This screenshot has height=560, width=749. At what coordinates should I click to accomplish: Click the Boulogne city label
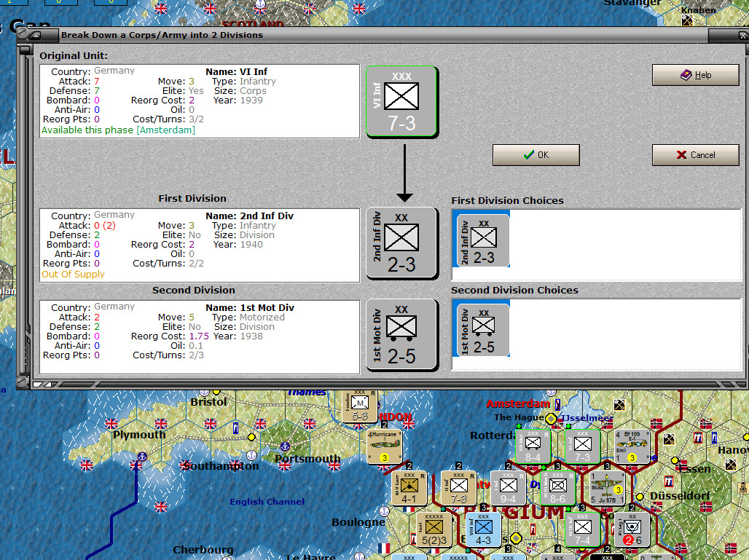tap(358, 522)
